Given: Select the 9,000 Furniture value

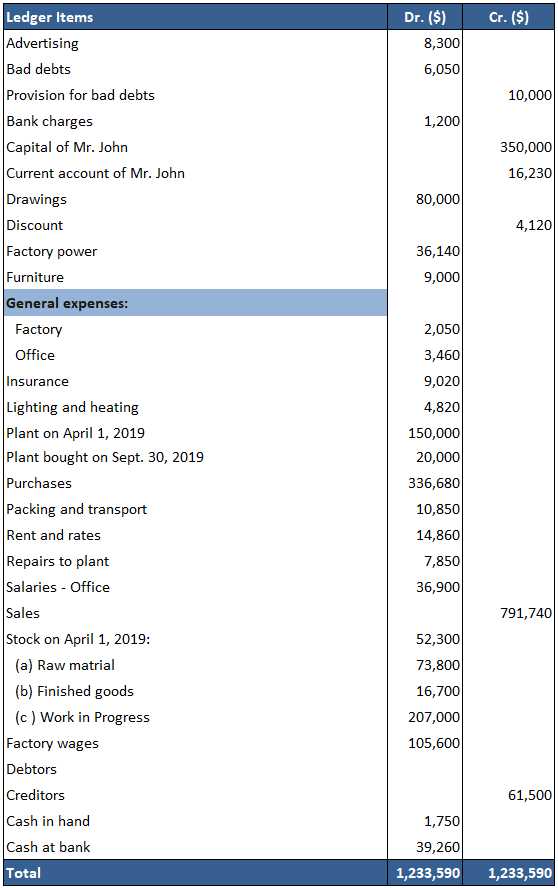Looking at the screenshot, I should [442, 278].
